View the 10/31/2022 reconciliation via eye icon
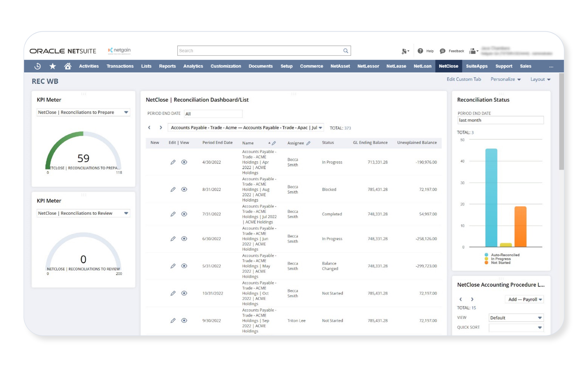The image size is (588, 367). tap(184, 293)
